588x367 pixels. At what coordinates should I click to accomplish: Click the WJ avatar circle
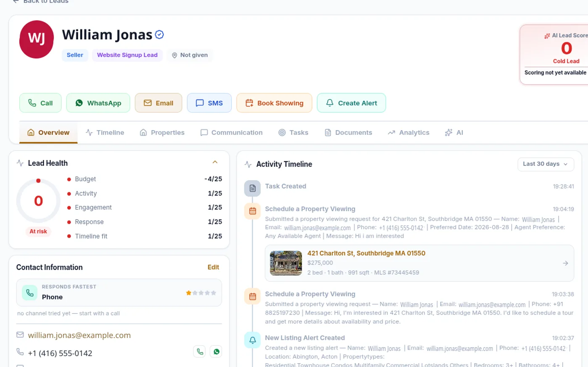(x=37, y=39)
